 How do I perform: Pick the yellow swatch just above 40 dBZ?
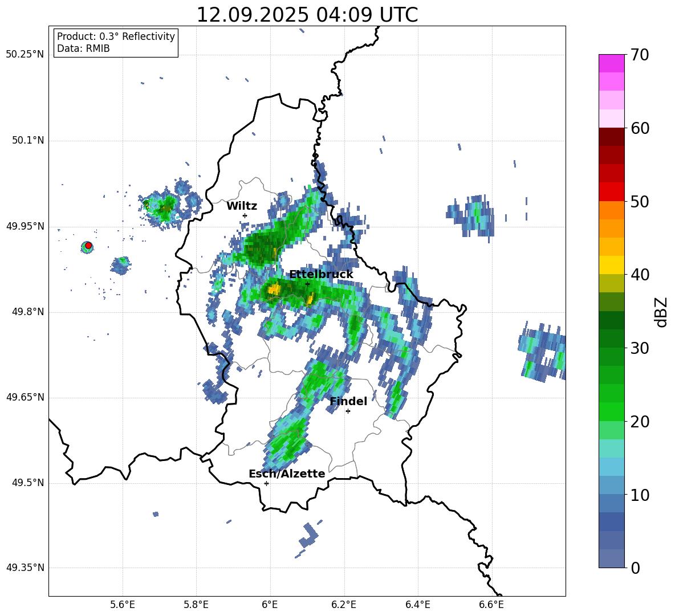[611, 265]
